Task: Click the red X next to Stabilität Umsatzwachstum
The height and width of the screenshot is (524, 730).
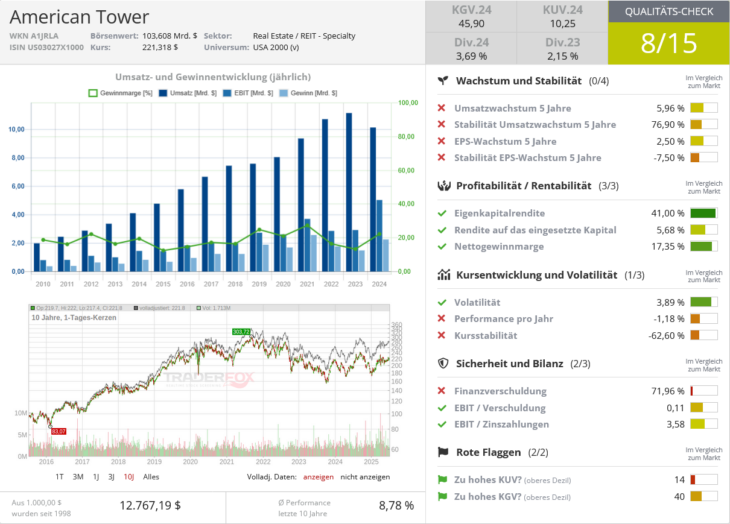Action: point(441,124)
